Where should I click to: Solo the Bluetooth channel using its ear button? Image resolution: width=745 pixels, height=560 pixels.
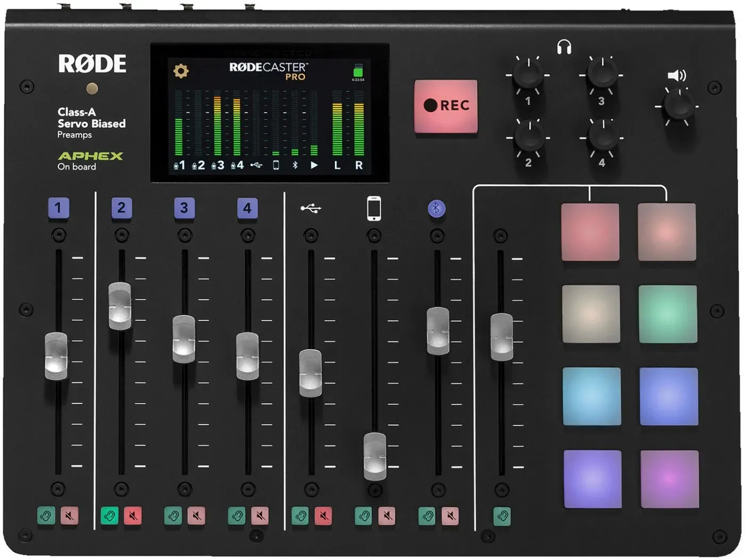tap(427, 515)
